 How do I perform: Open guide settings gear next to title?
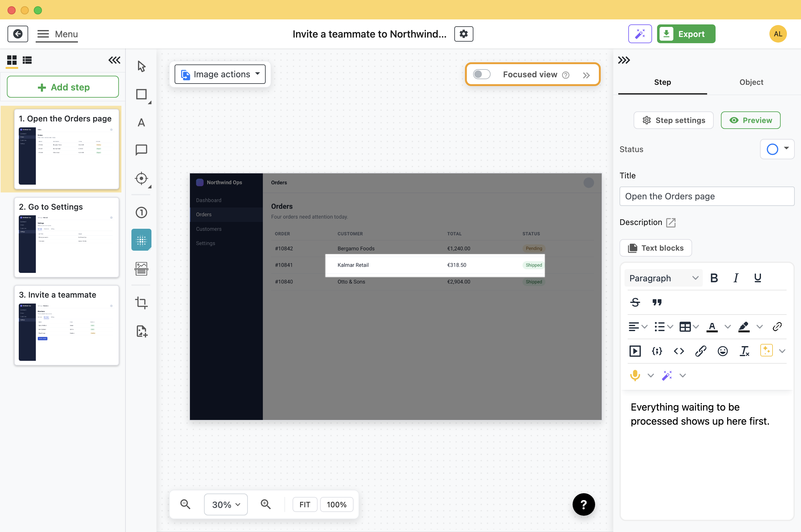tap(464, 34)
